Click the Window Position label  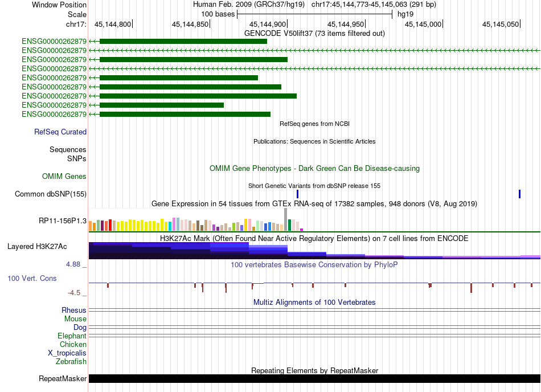point(59,5)
